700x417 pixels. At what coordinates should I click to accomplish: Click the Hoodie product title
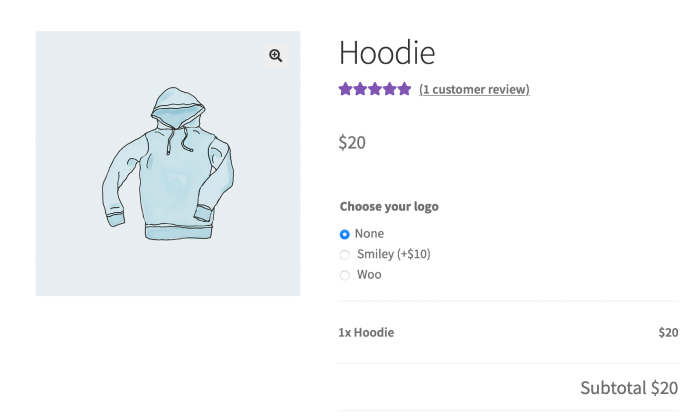pyautogui.click(x=387, y=52)
